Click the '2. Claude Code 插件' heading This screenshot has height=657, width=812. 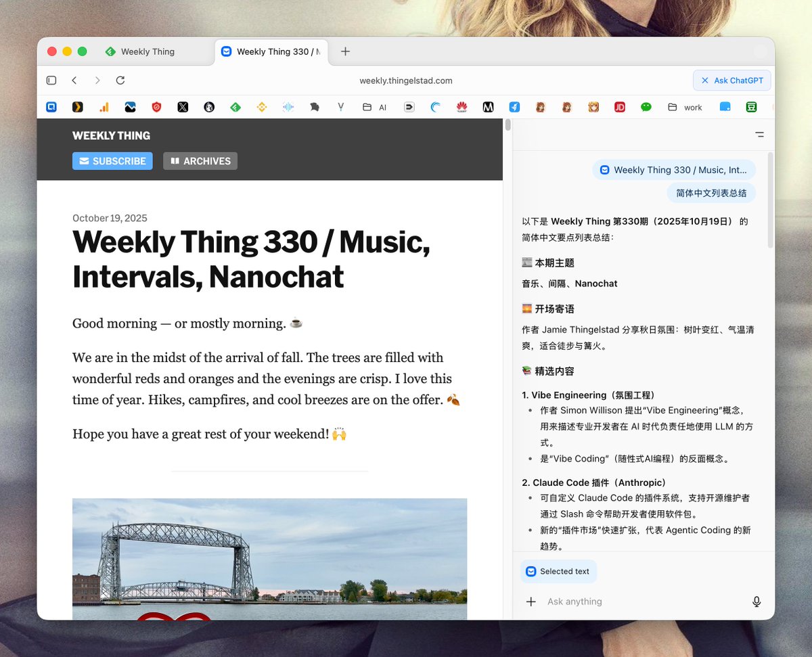pos(593,482)
